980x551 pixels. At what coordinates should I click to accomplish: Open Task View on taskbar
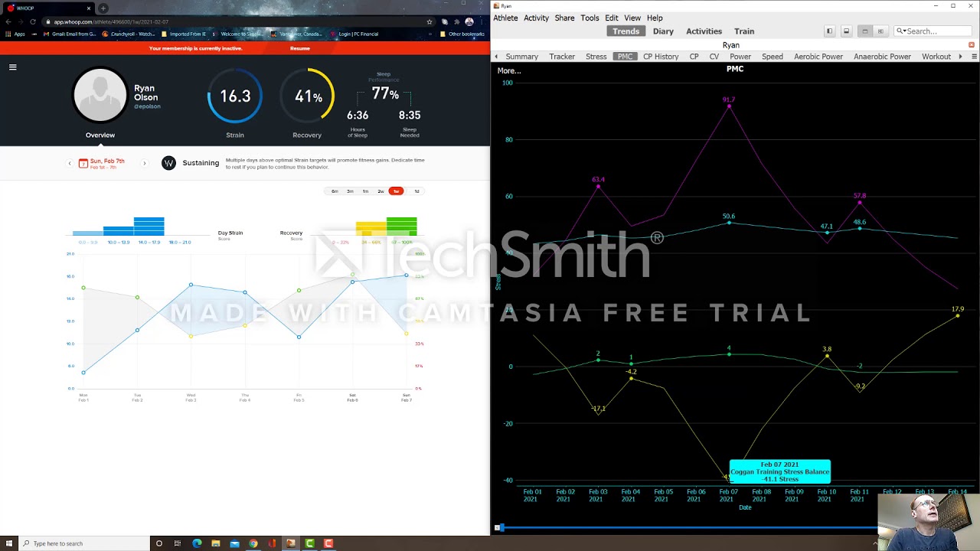[178, 543]
